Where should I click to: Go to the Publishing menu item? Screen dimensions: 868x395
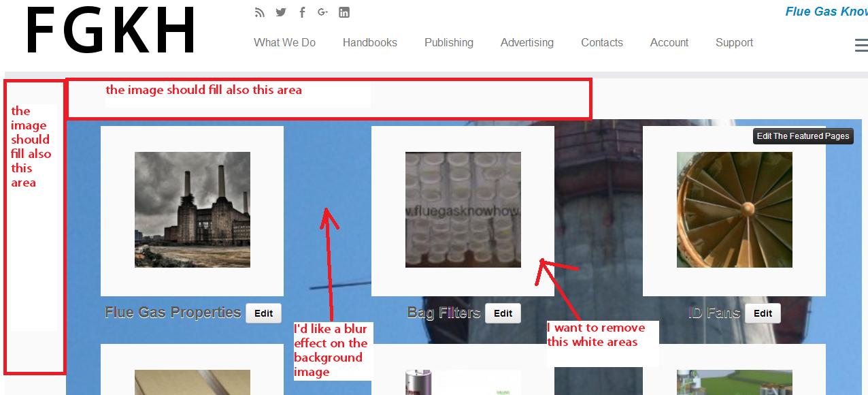(x=448, y=42)
